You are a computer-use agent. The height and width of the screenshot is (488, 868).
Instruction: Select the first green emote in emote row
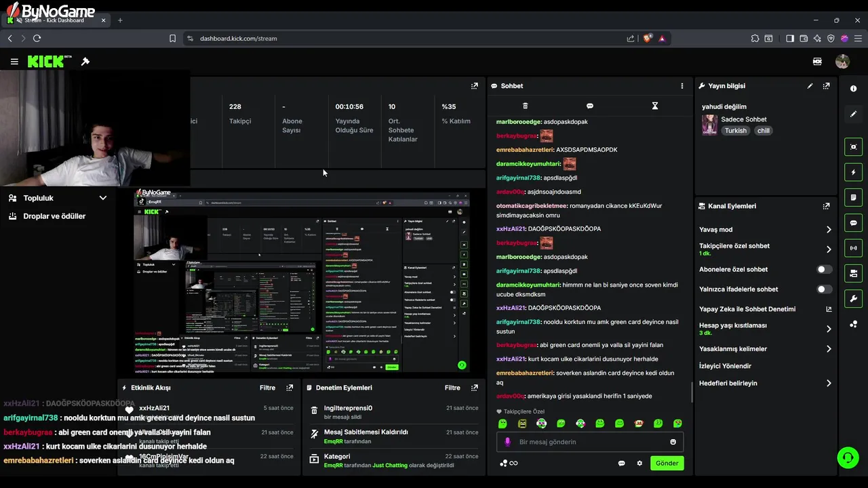(x=502, y=424)
